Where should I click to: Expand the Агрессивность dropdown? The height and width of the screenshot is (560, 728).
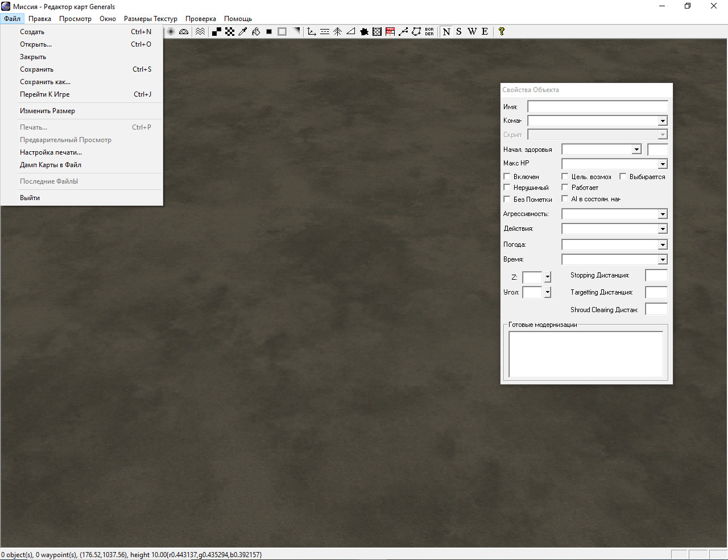pyautogui.click(x=663, y=214)
